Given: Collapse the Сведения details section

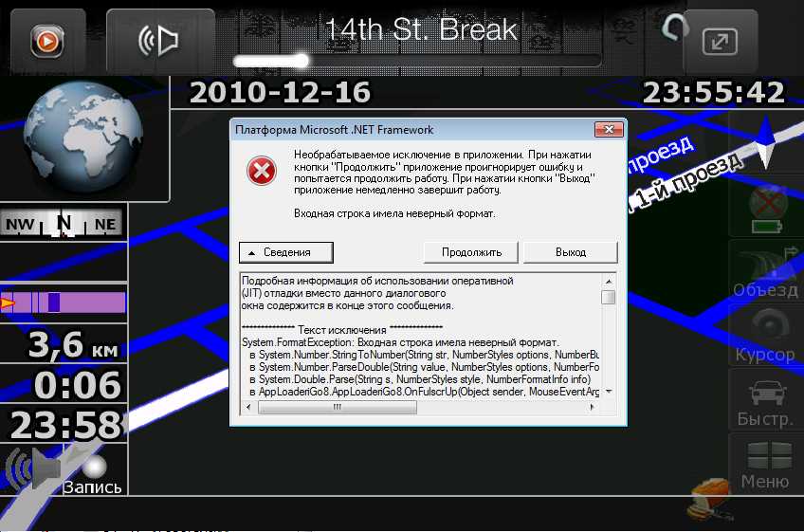Looking at the screenshot, I should (287, 252).
